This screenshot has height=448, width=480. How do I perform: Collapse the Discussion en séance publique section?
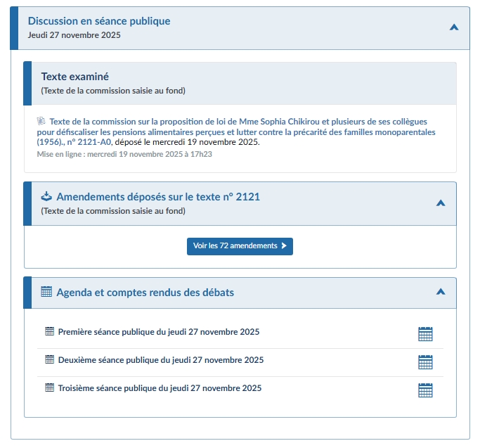point(454,27)
